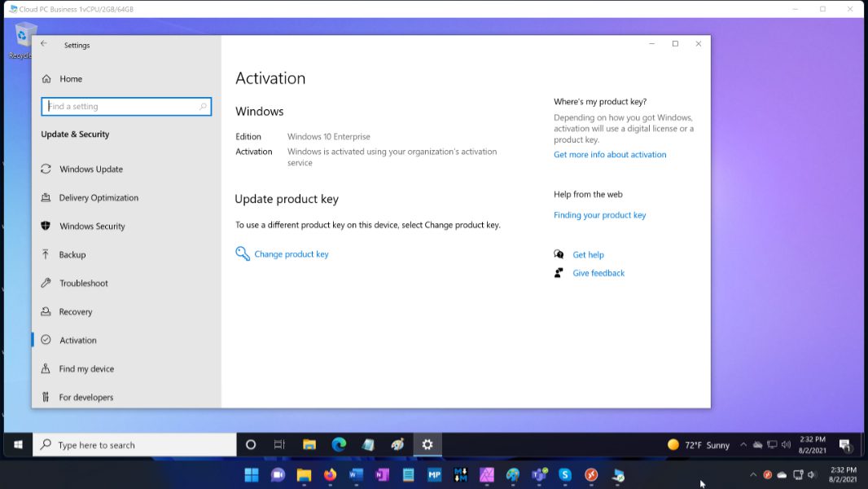The width and height of the screenshot is (868, 489).
Task: Go back using Settings back arrow
Action: 44,44
